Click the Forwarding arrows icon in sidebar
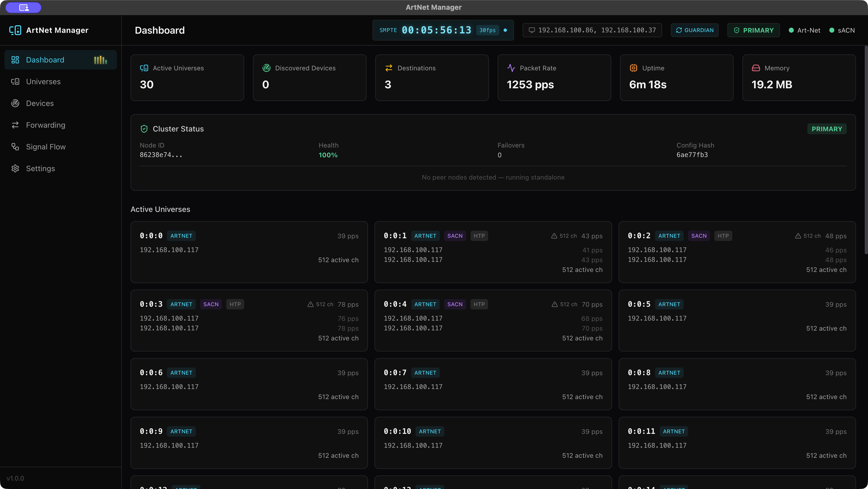 (15, 125)
